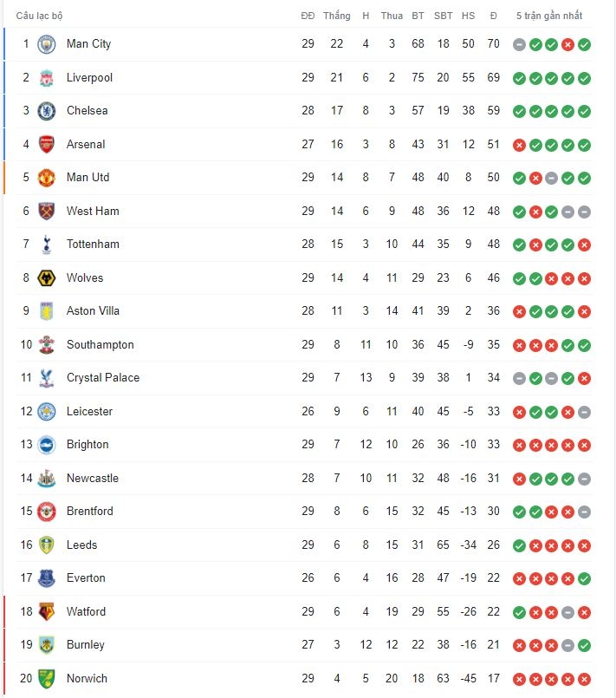The height and width of the screenshot is (698, 616).
Task: Click the Chelsea club badge
Action: (46, 111)
